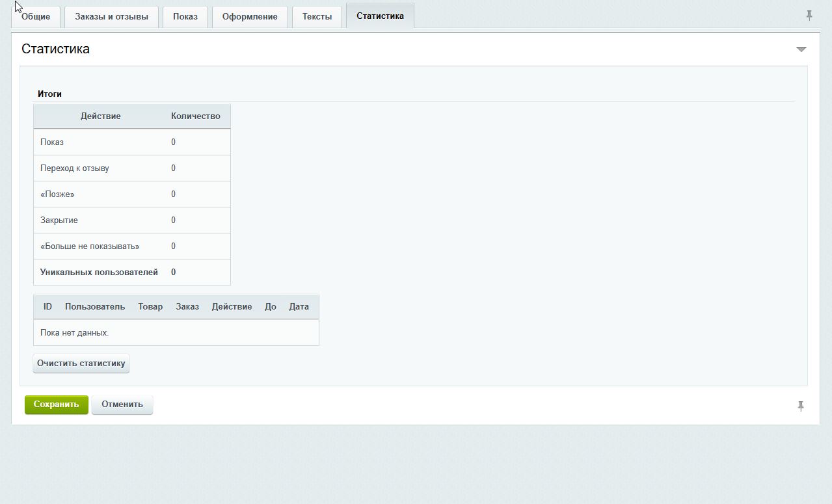Select the Закрытие row label
Image resolution: width=832 pixels, height=504 pixels.
click(x=59, y=220)
